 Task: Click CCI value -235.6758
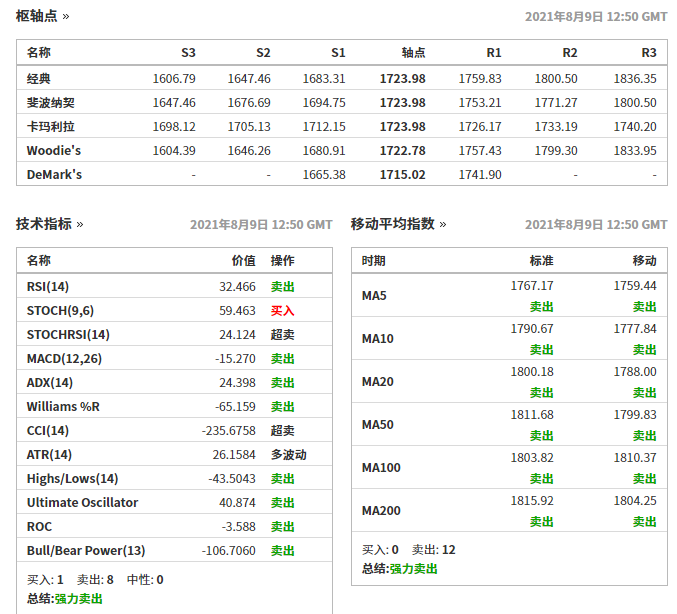click(229, 430)
